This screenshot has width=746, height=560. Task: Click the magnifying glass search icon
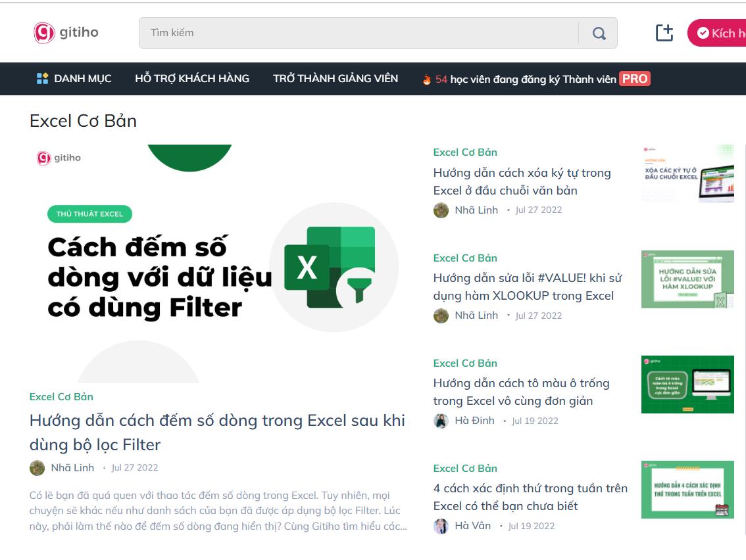pyautogui.click(x=599, y=32)
